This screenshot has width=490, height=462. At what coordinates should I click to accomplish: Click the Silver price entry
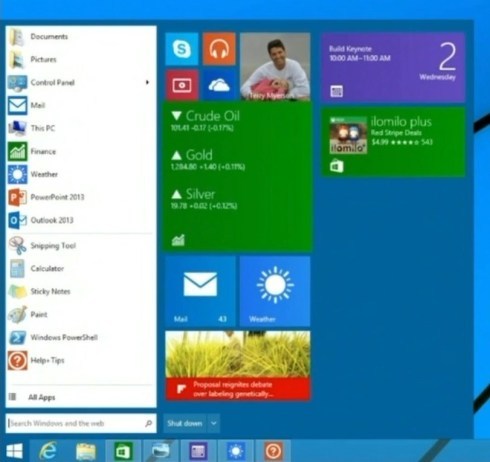coord(204,199)
